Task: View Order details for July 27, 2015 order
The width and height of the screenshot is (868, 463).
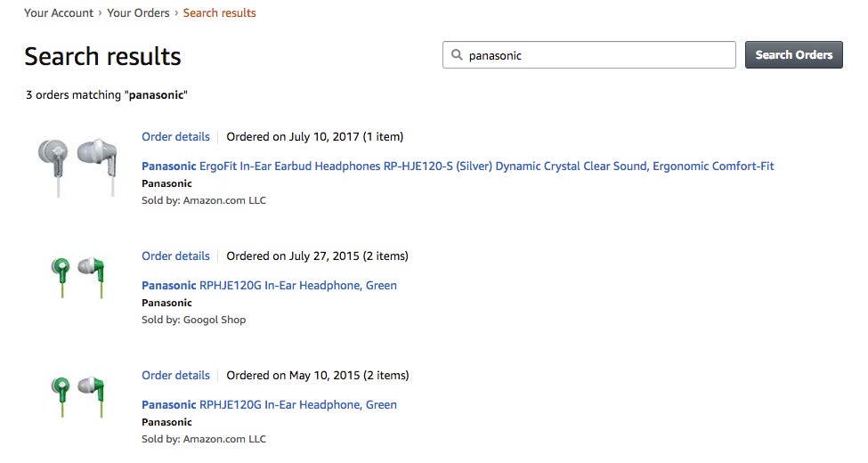Action: 175,256
